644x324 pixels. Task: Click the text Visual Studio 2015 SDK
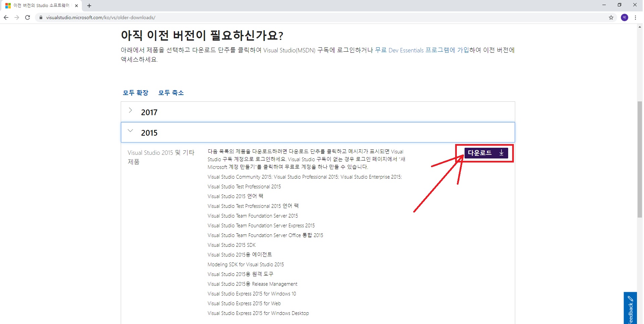[x=231, y=245]
